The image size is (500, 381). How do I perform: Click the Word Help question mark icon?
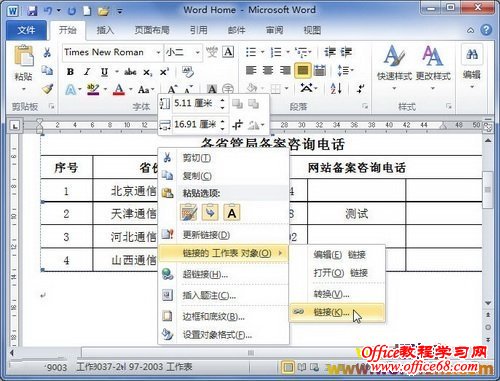point(486,30)
